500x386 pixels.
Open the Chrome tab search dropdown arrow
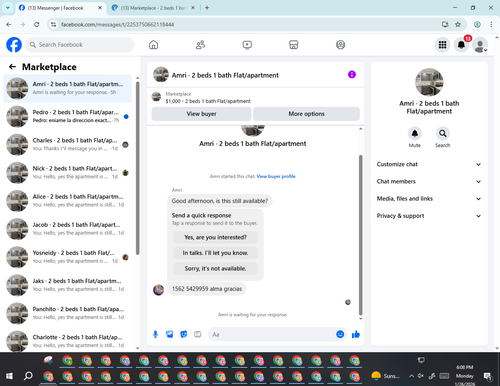click(x=8, y=8)
